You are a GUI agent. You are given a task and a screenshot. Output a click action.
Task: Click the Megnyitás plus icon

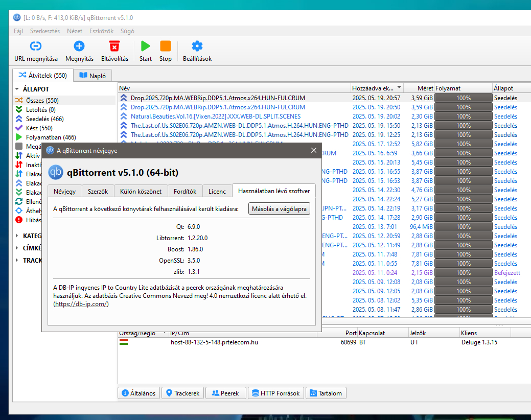[79, 46]
